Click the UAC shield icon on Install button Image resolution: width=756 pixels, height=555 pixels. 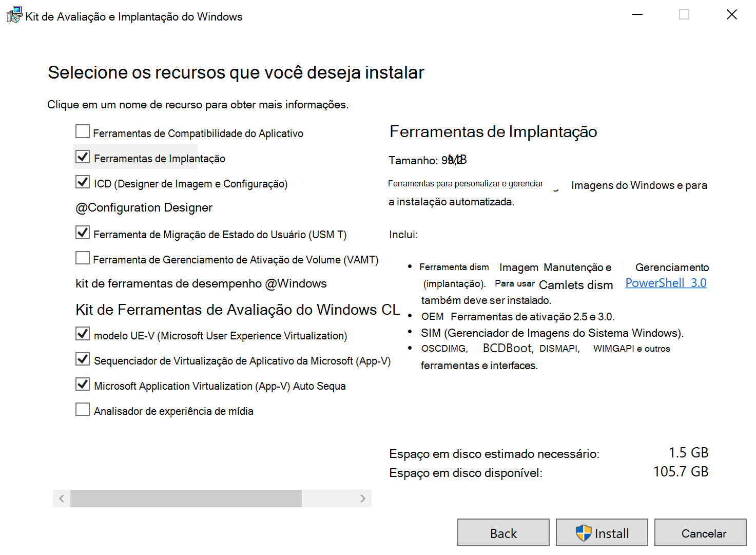(x=584, y=533)
